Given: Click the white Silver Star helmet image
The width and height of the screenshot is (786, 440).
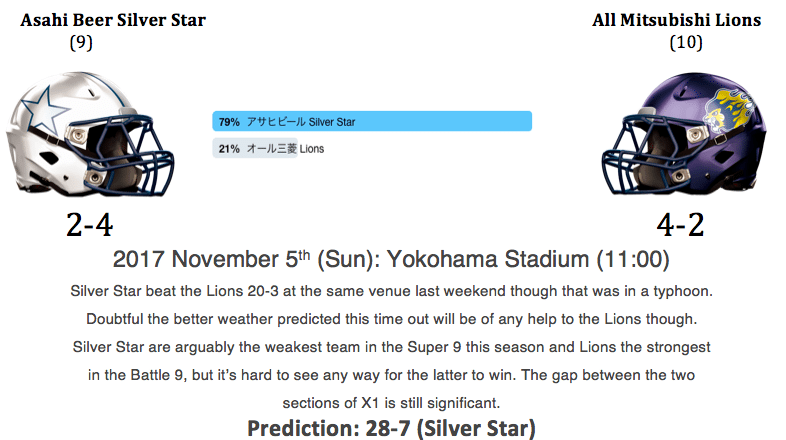Looking at the screenshot, I should tap(90, 134).
